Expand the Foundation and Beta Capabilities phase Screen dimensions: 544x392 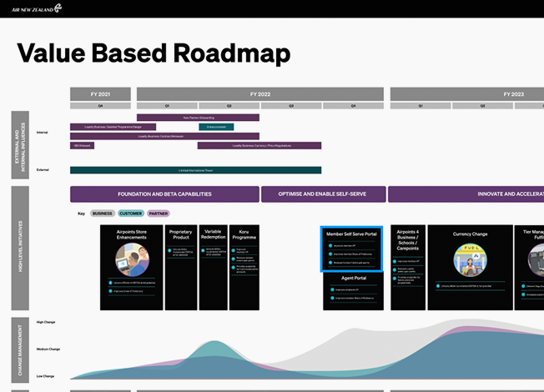pyautogui.click(x=164, y=194)
